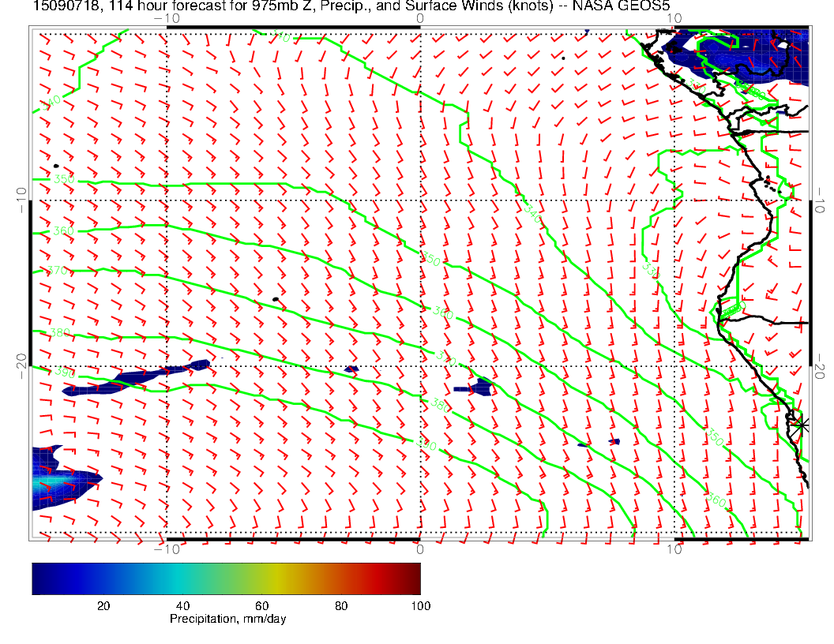Click the grid intersection of 0° and -20°

pos(419,365)
